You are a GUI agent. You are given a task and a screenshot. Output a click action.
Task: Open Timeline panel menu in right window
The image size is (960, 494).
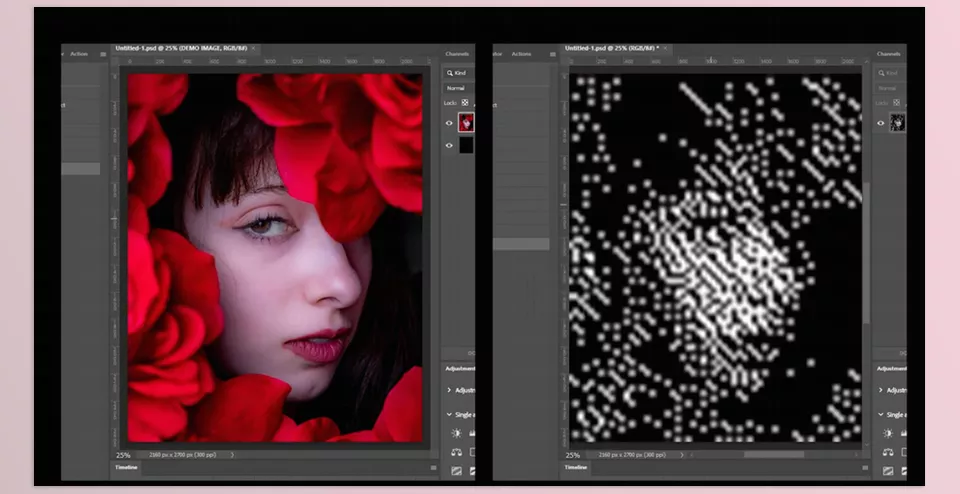(x=864, y=468)
